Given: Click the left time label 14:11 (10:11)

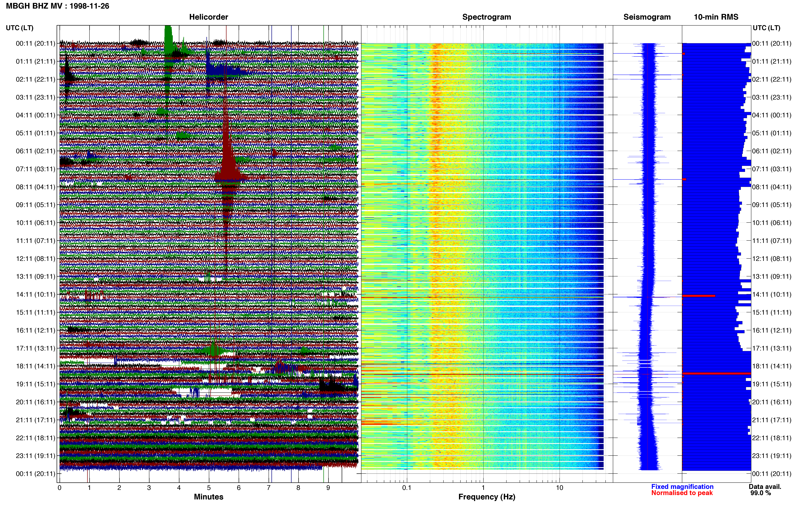Looking at the screenshot, I should [x=36, y=294].
